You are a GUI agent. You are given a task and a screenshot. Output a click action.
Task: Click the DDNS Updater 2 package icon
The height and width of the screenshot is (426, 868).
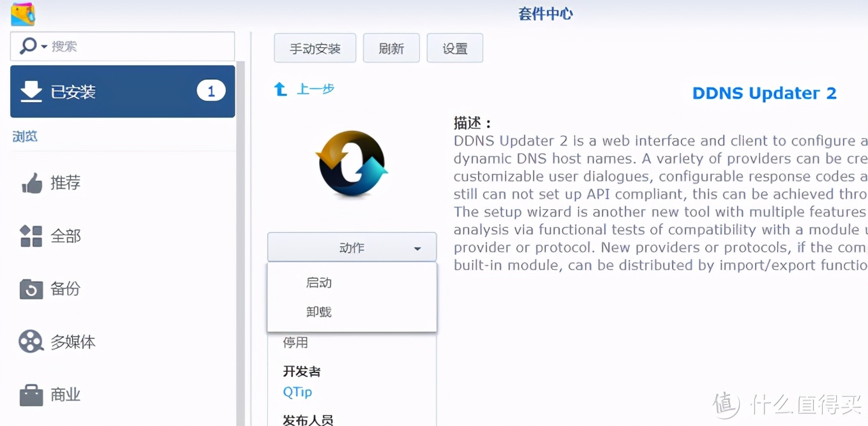click(x=352, y=165)
